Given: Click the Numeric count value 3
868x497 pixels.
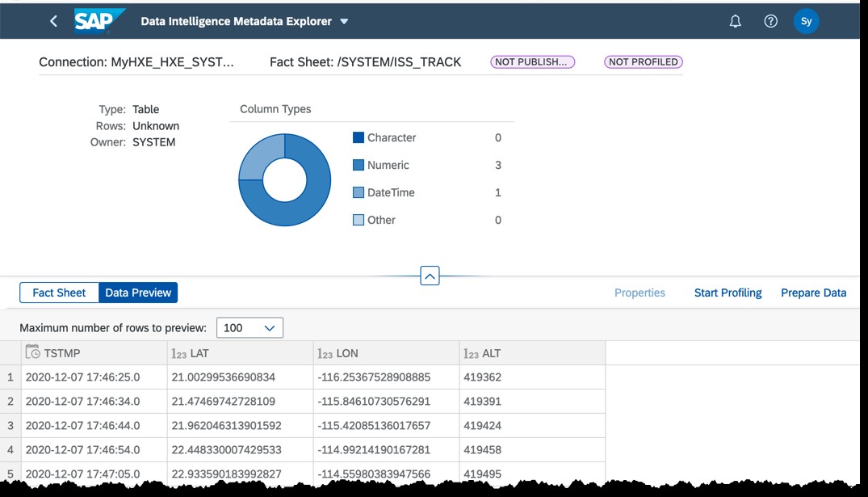Looking at the screenshot, I should pyautogui.click(x=498, y=165).
